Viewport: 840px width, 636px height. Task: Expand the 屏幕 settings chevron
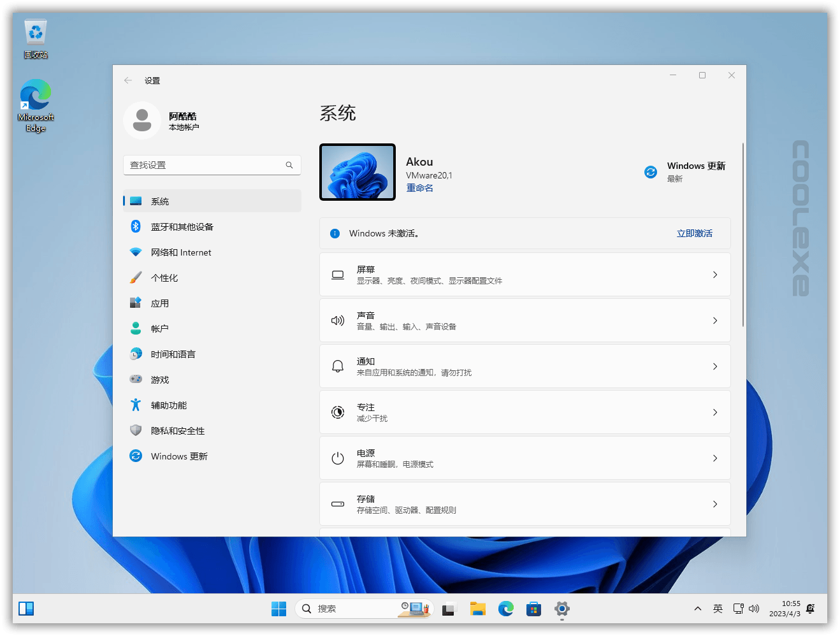click(x=715, y=275)
